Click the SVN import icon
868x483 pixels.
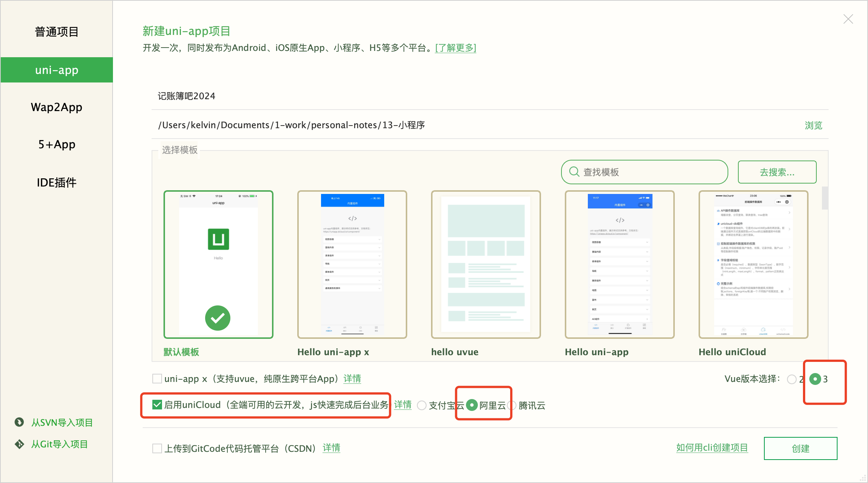pyautogui.click(x=19, y=422)
